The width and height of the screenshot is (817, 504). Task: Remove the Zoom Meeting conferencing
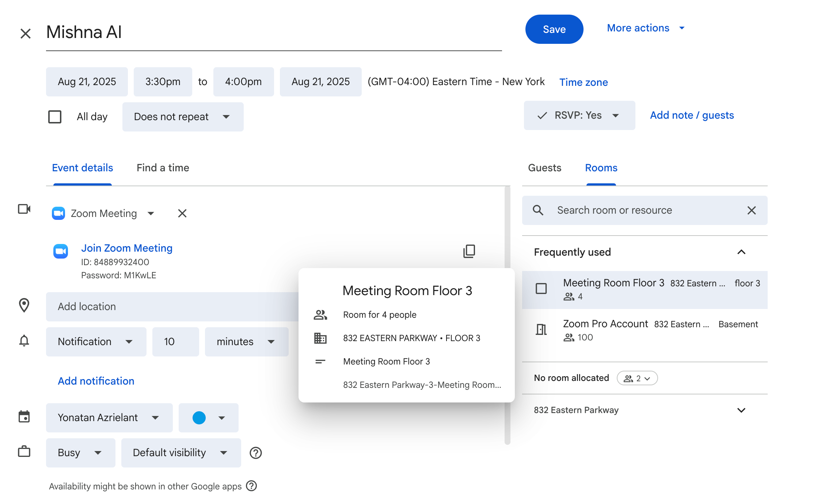point(182,213)
